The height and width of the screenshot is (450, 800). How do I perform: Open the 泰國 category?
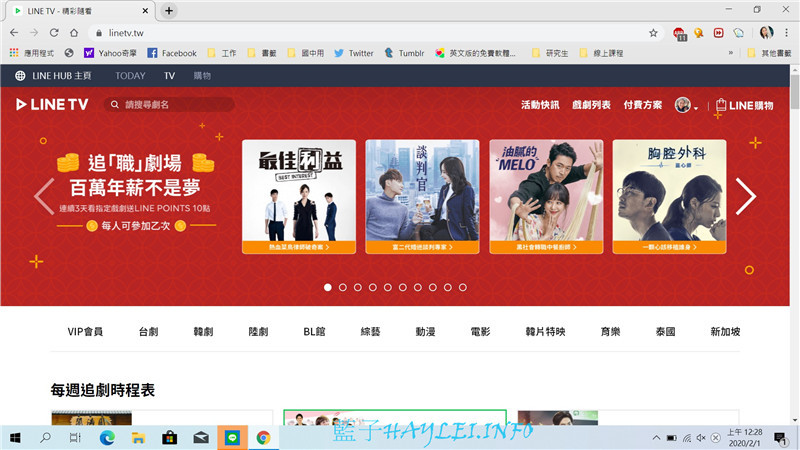pos(665,332)
